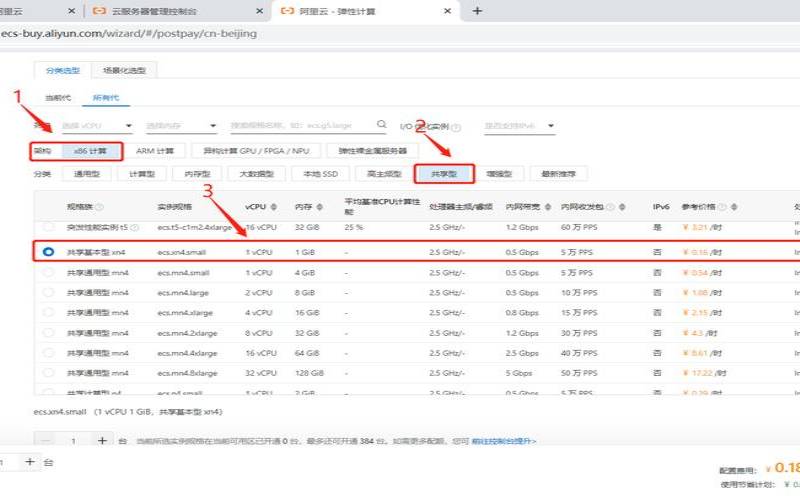Filter by 计算型 category
The image size is (800, 500).
(x=142, y=174)
